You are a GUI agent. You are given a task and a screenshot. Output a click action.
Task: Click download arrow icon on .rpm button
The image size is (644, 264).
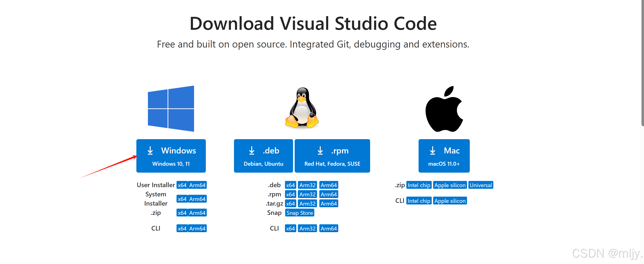pyautogui.click(x=320, y=150)
